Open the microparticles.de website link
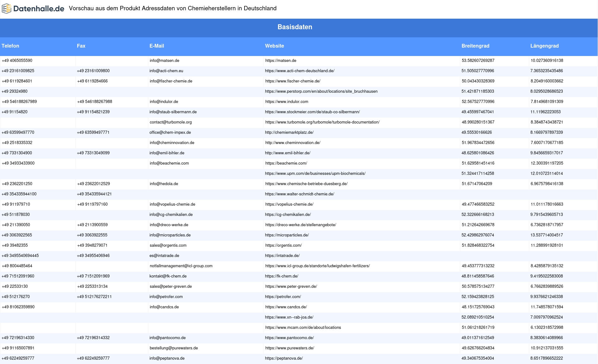 (287, 235)
